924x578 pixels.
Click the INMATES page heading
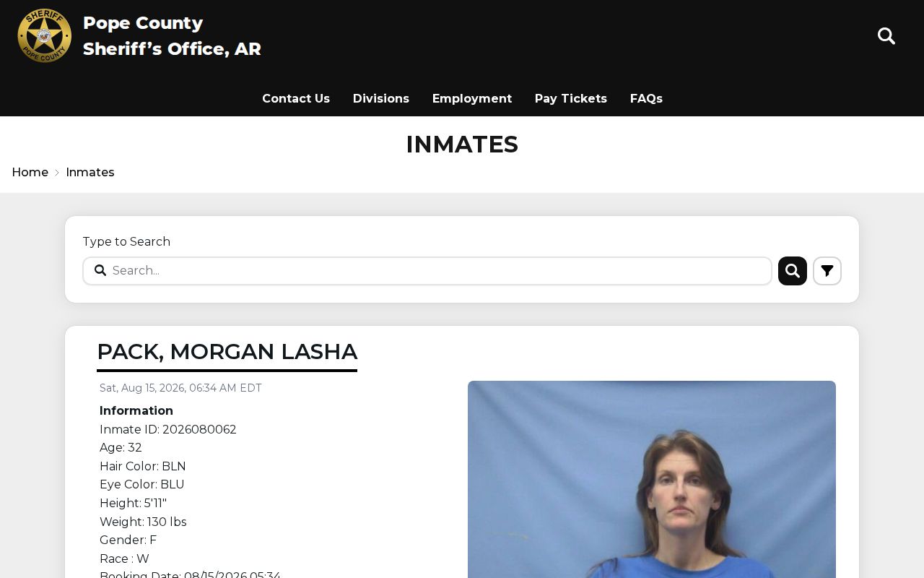(462, 144)
